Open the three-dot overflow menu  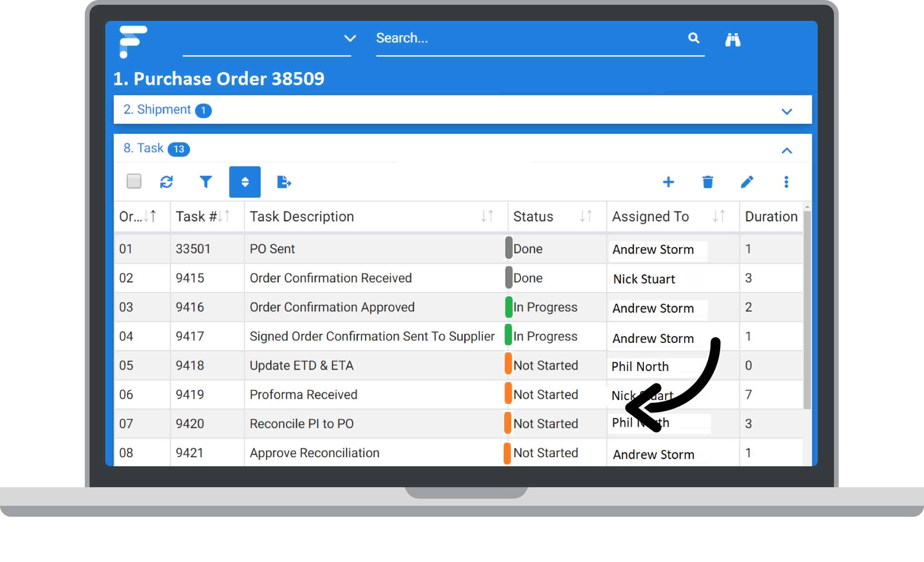point(786,182)
